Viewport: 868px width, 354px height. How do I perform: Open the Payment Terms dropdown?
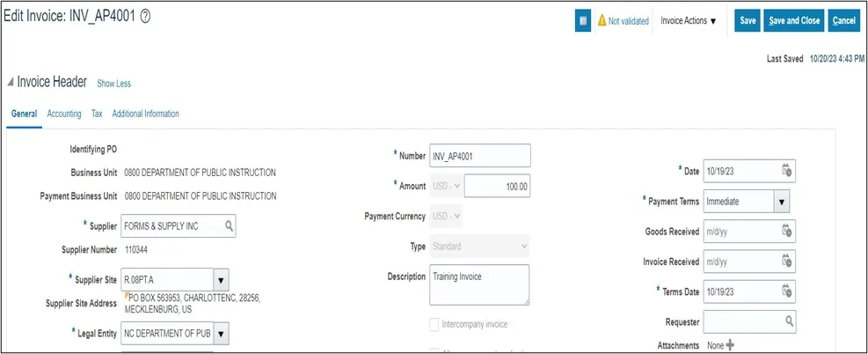pos(780,201)
